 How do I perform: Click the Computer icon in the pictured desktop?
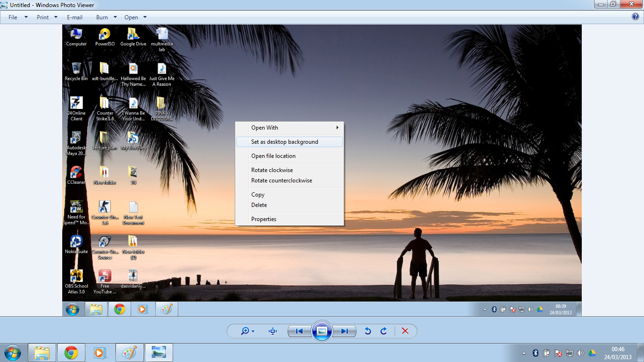click(x=76, y=37)
